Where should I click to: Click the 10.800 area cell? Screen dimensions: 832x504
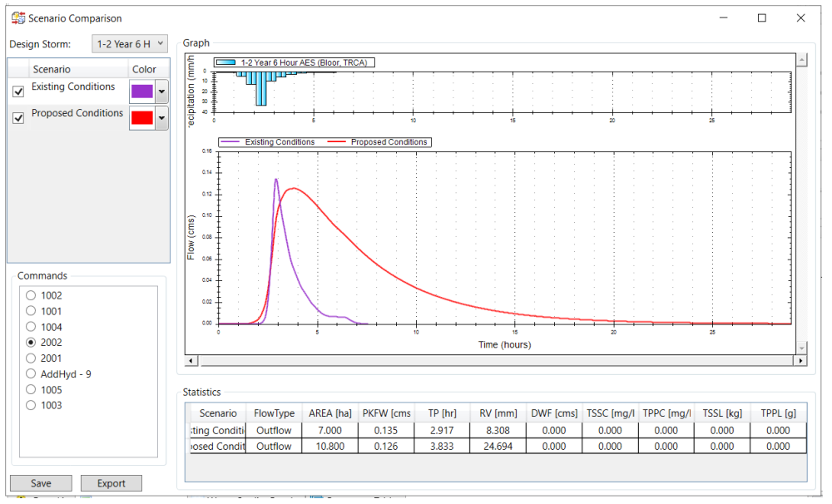(330, 446)
